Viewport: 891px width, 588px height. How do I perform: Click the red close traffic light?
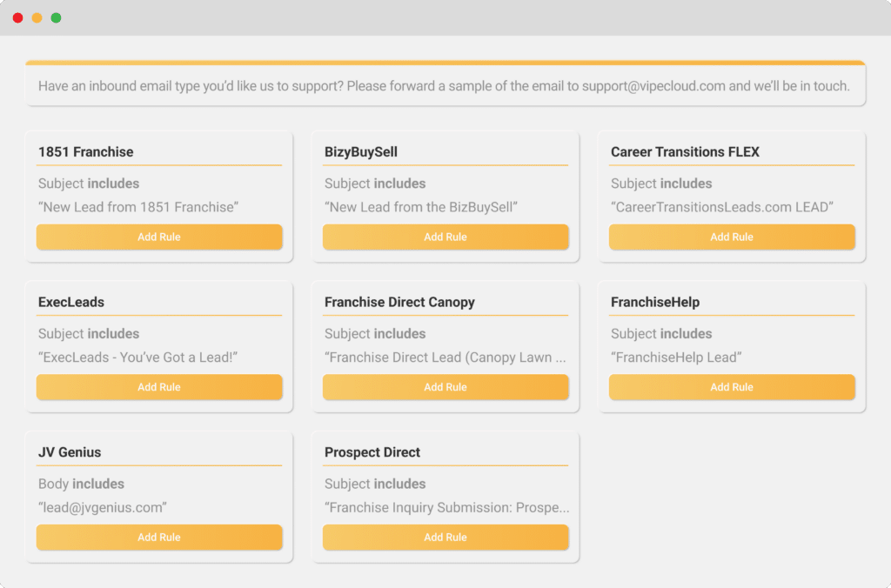point(17,17)
